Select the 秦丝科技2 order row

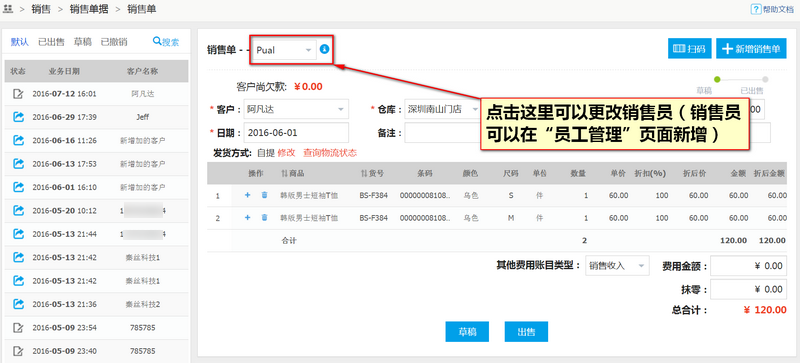click(96, 304)
